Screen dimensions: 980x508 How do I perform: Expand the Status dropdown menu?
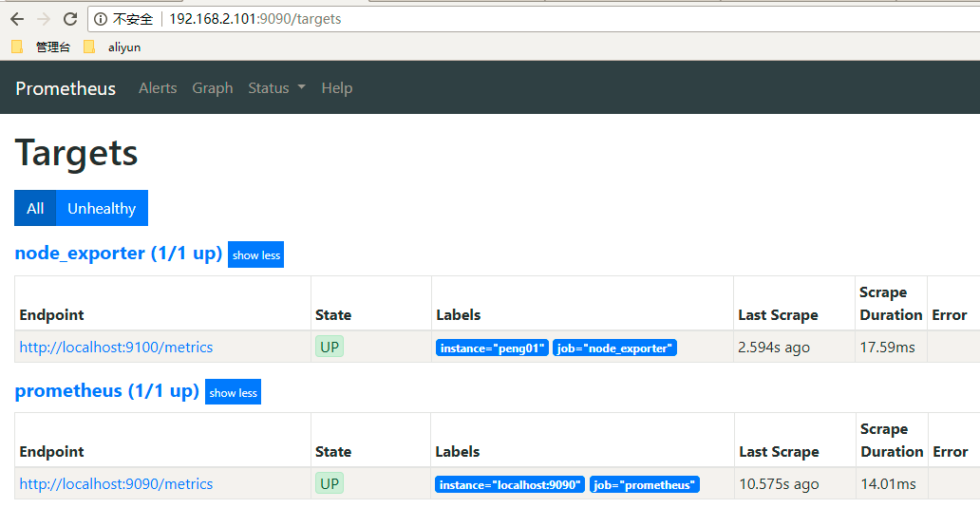pyautogui.click(x=276, y=88)
